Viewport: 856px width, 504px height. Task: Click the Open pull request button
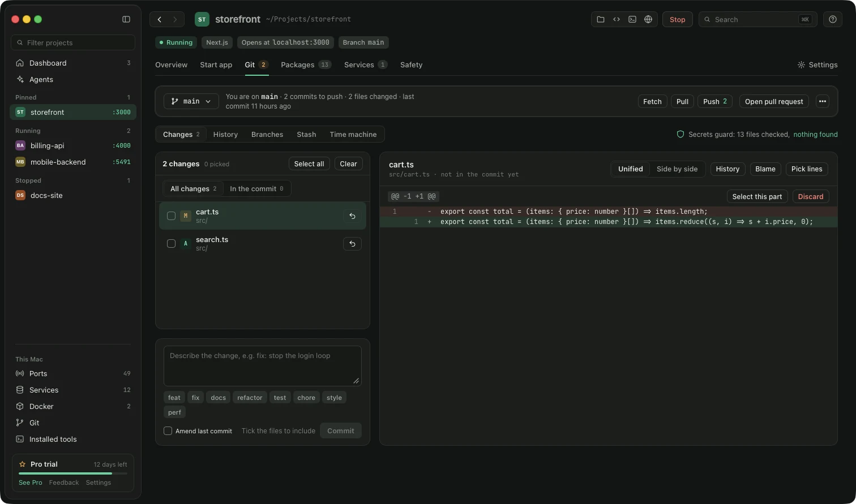tap(774, 101)
